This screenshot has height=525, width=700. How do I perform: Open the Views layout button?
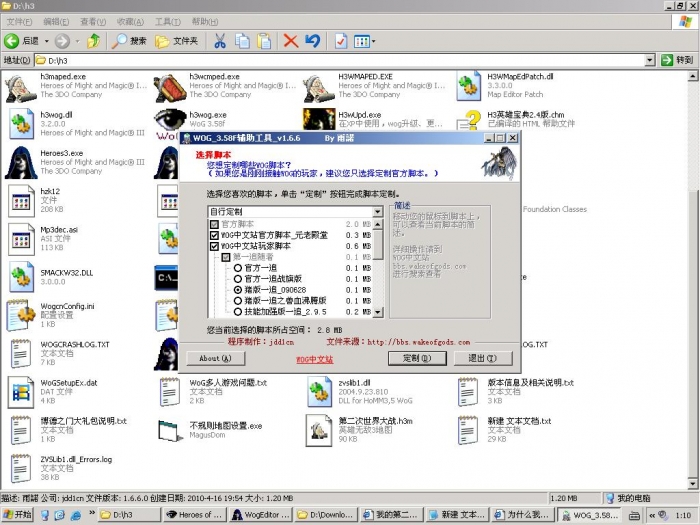coord(362,42)
